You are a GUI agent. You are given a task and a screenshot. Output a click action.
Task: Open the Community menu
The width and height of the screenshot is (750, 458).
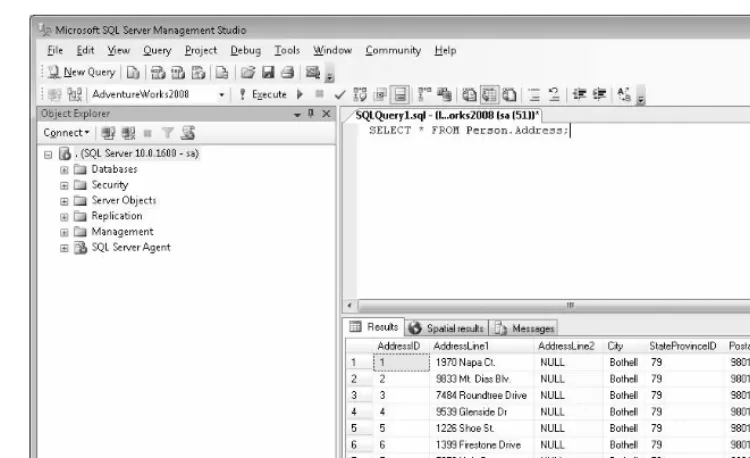pos(393,50)
